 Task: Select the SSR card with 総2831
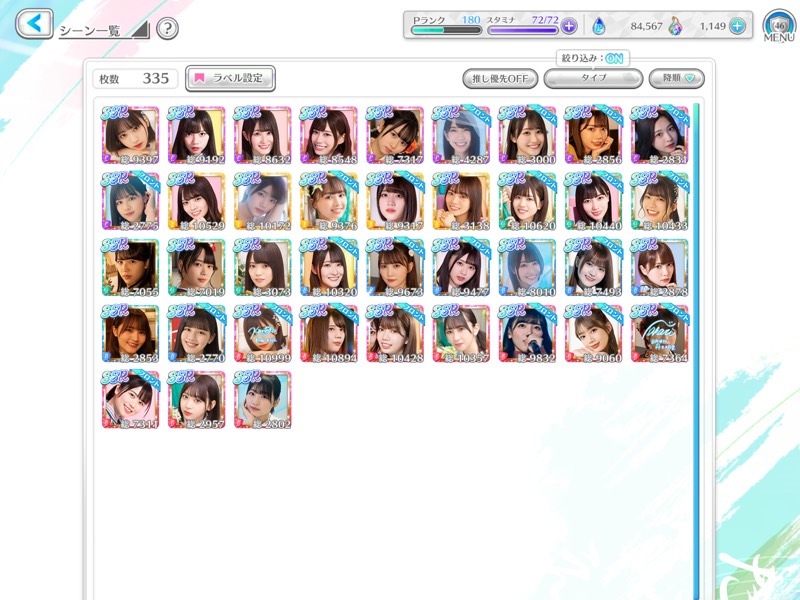659,135
